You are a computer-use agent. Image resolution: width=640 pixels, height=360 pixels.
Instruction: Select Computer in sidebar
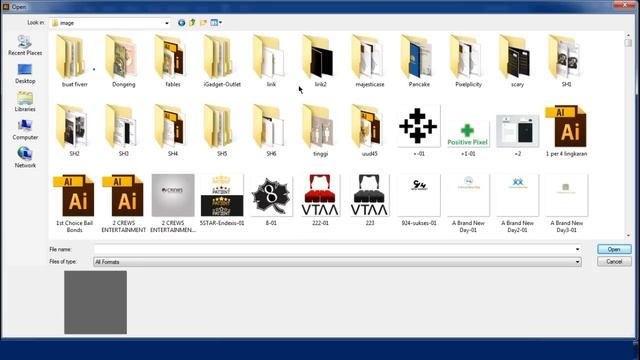[x=25, y=130]
